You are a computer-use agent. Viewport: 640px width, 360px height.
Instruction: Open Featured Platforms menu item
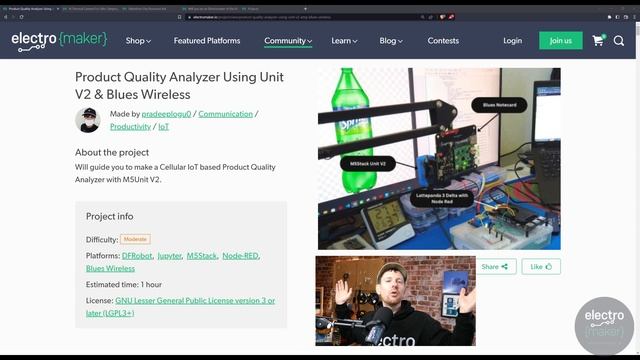[207, 41]
